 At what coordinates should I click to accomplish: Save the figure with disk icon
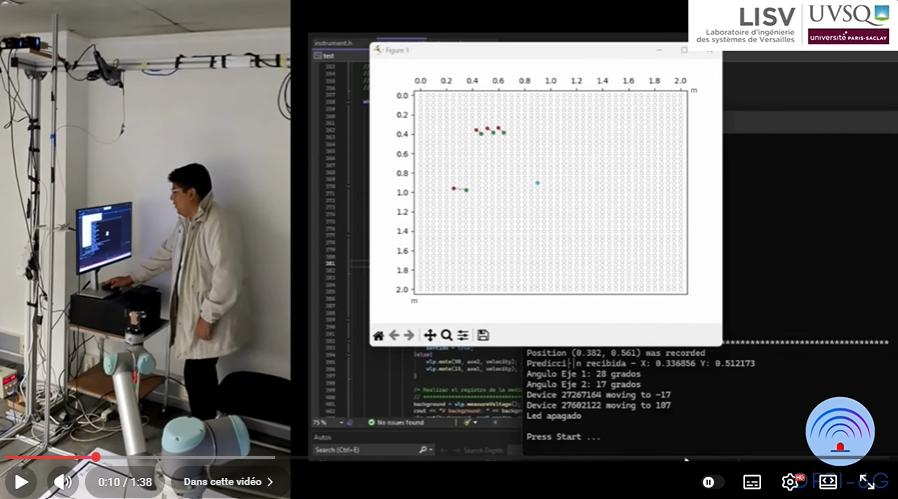[x=483, y=335]
